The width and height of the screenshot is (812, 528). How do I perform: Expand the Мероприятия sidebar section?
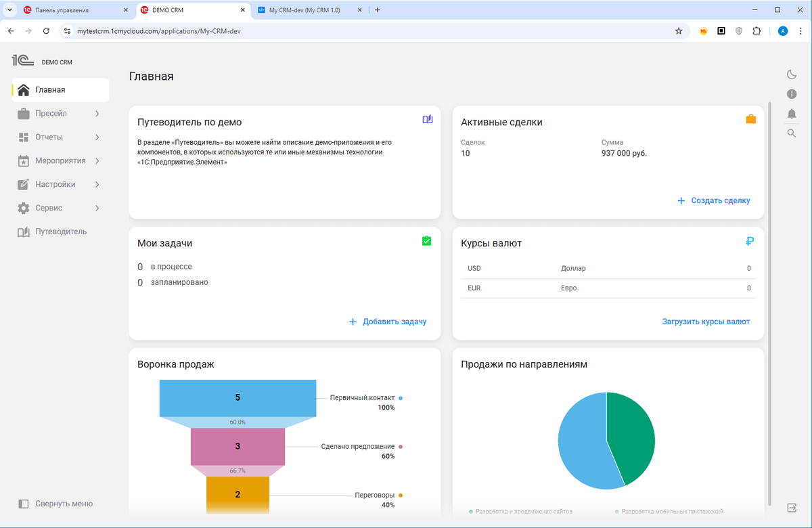[x=60, y=161]
